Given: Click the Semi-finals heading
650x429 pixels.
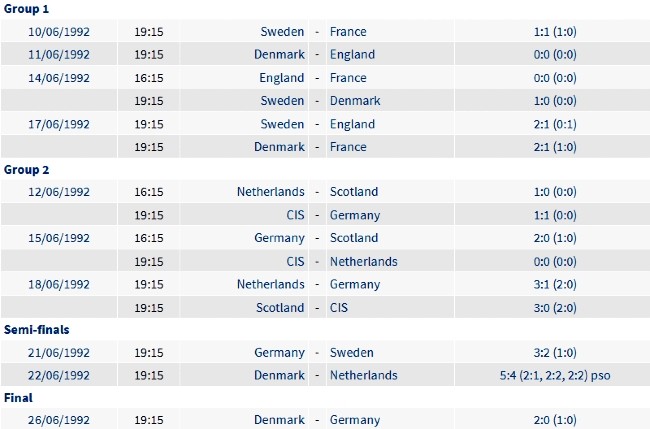Looking at the screenshot, I should coord(36,330).
